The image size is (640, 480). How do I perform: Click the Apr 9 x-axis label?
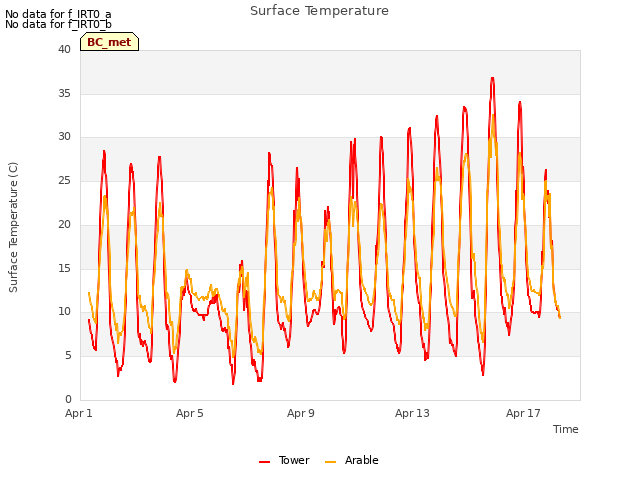click(x=300, y=413)
